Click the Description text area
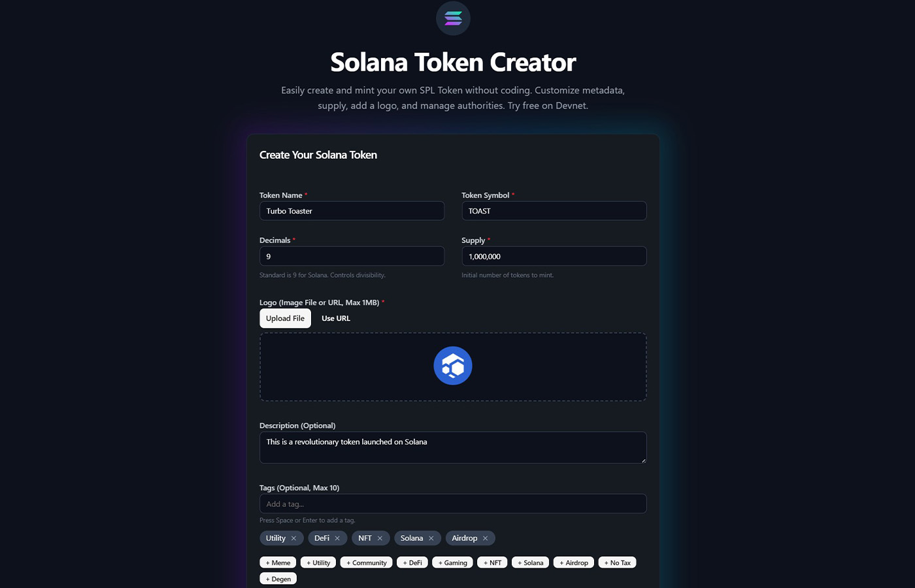The width and height of the screenshot is (915, 588). pos(453,447)
